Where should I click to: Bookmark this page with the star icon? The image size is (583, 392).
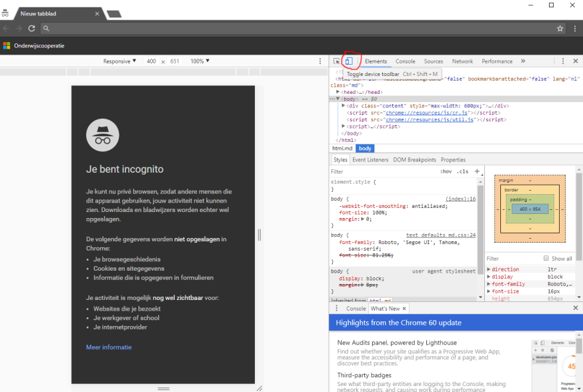pyautogui.click(x=560, y=28)
